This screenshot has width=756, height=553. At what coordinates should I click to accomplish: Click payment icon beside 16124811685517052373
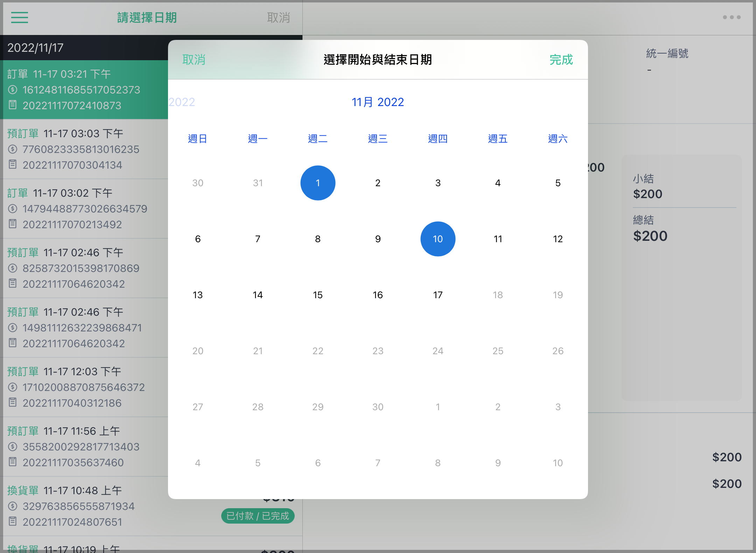click(x=13, y=90)
